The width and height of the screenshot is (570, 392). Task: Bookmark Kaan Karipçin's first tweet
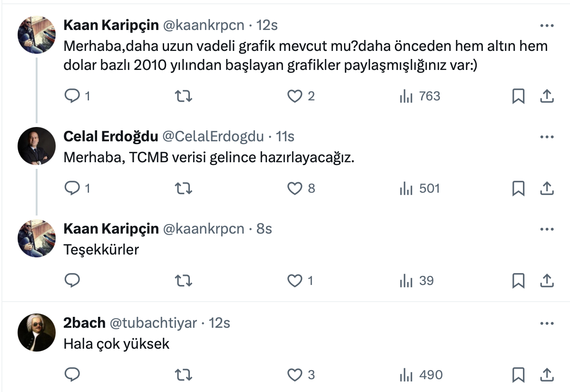[518, 97]
